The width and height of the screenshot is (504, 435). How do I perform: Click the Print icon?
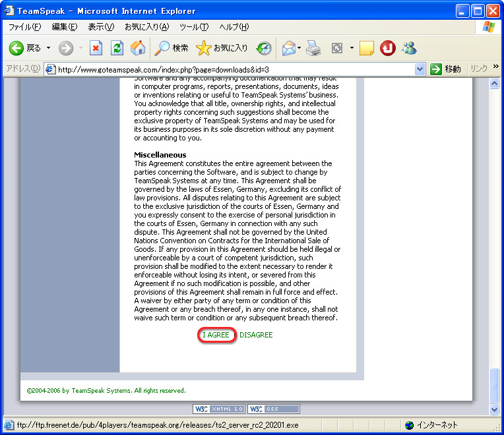click(313, 48)
